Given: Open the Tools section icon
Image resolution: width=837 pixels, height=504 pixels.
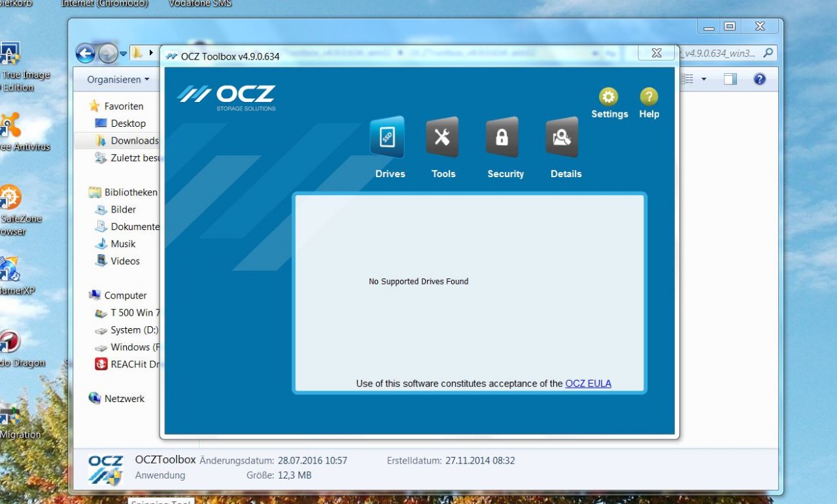Looking at the screenshot, I should click(x=443, y=137).
